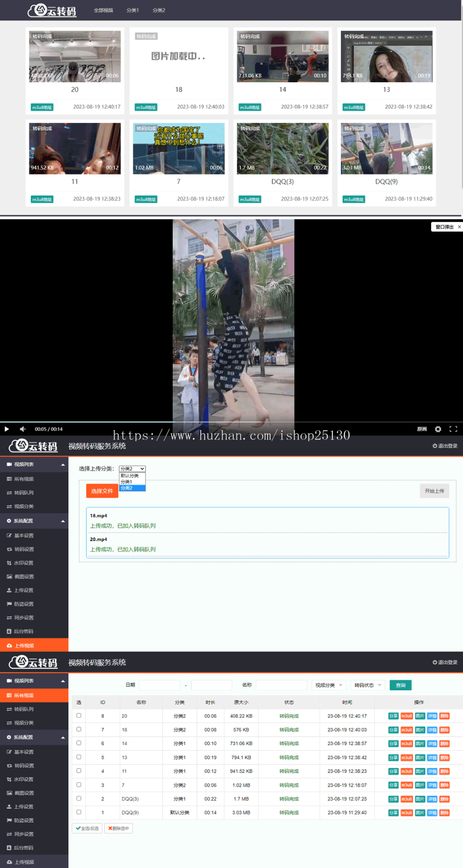Tick the checkbox for video ID 7
This screenshot has width=463, height=868.
click(79, 730)
